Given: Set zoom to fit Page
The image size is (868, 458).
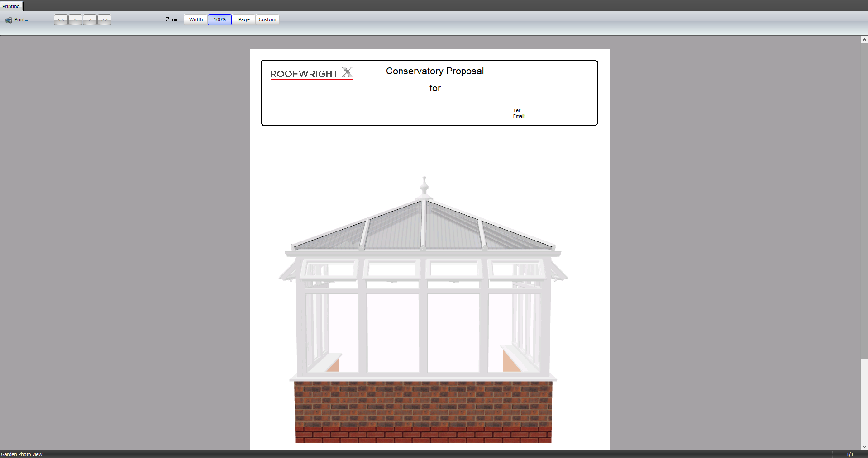Looking at the screenshot, I should (244, 20).
